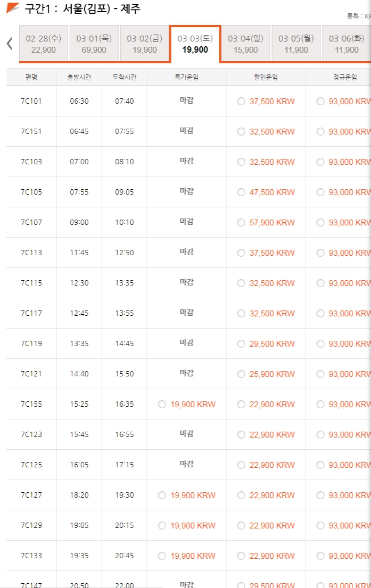
Task: Click the previous dates left arrow
Action: click(x=9, y=44)
